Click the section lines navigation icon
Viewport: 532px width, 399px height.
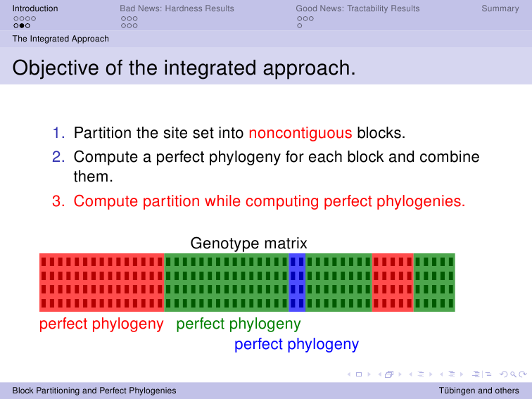click(452, 374)
